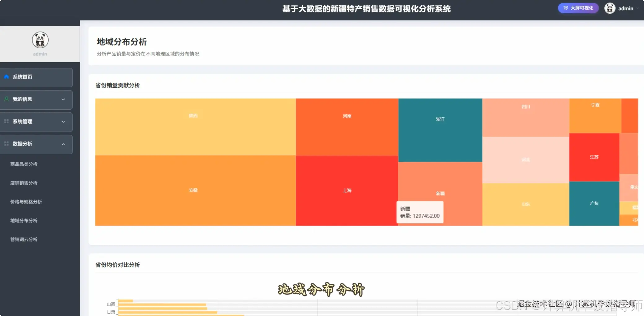The width and height of the screenshot is (644, 316).
Task: Click the 省份均价对比分析 section title
Action: tap(118, 265)
